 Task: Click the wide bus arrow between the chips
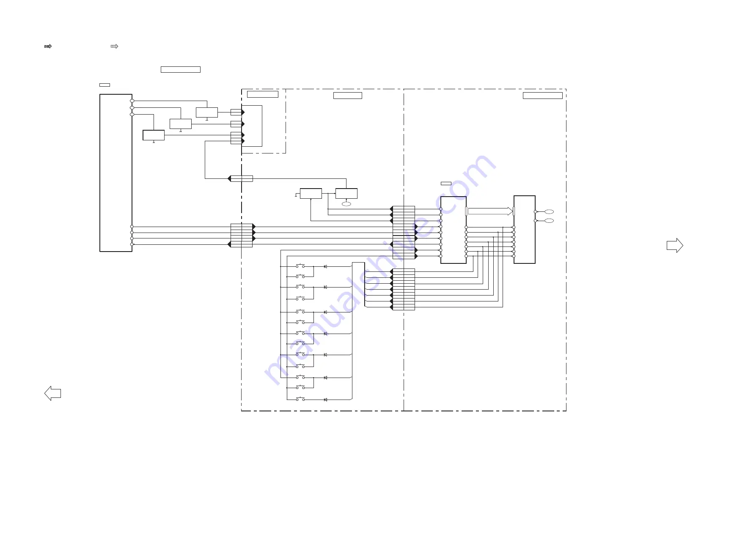pos(490,211)
